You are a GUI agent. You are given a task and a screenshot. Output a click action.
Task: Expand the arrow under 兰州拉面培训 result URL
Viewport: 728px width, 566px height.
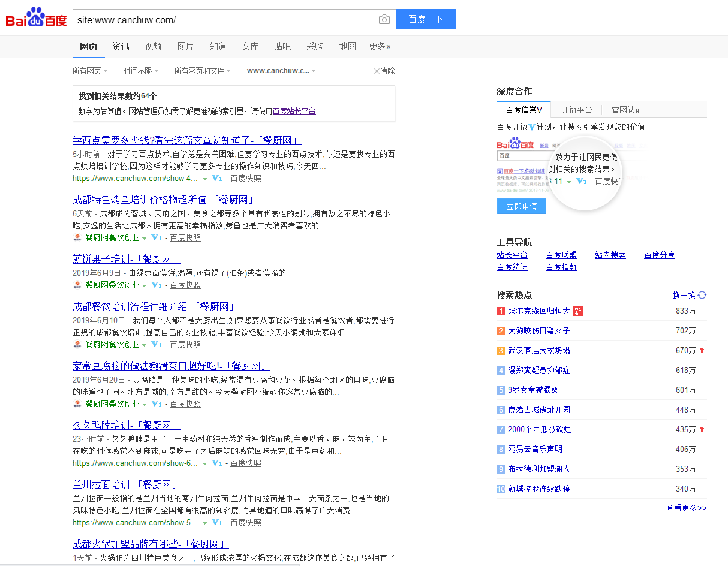pyautogui.click(x=204, y=523)
